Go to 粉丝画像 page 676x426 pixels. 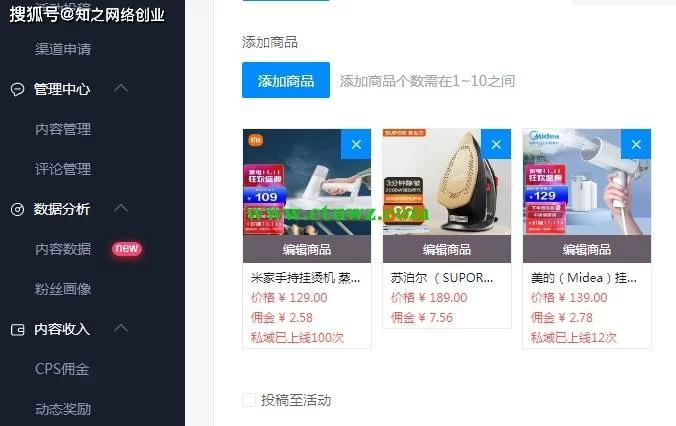(x=63, y=289)
